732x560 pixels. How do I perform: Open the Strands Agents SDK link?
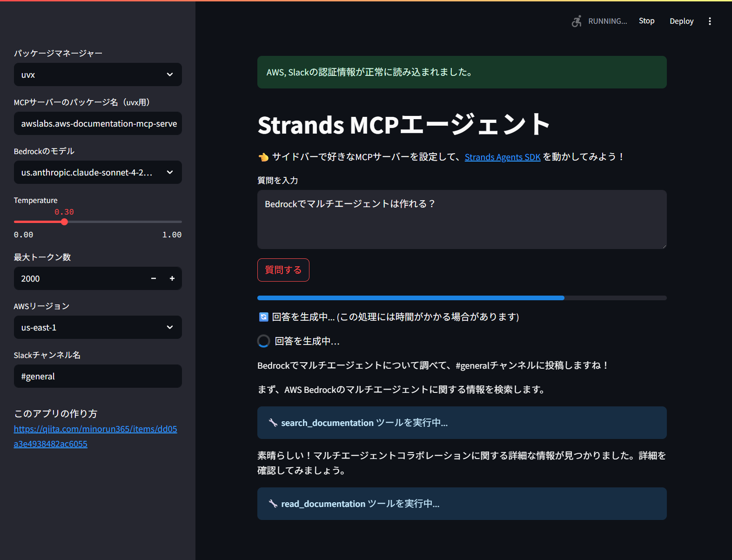503,157
